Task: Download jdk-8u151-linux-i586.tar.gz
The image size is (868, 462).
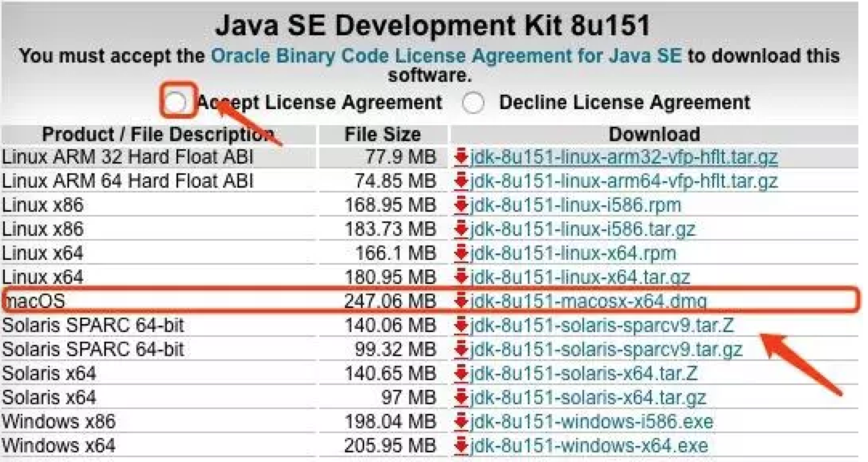Action: [583, 229]
